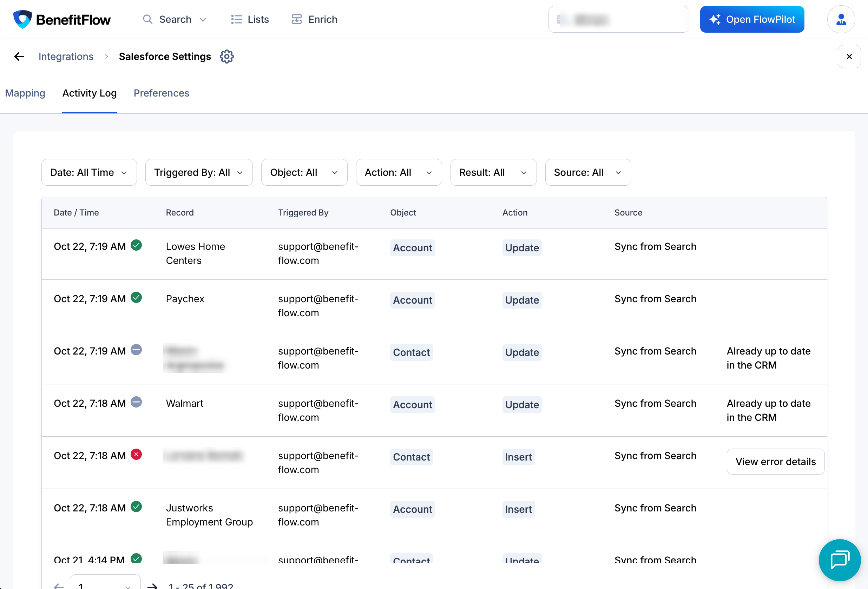This screenshot has height=589, width=868.
Task: Click the top-right blurred input field
Action: point(618,19)
